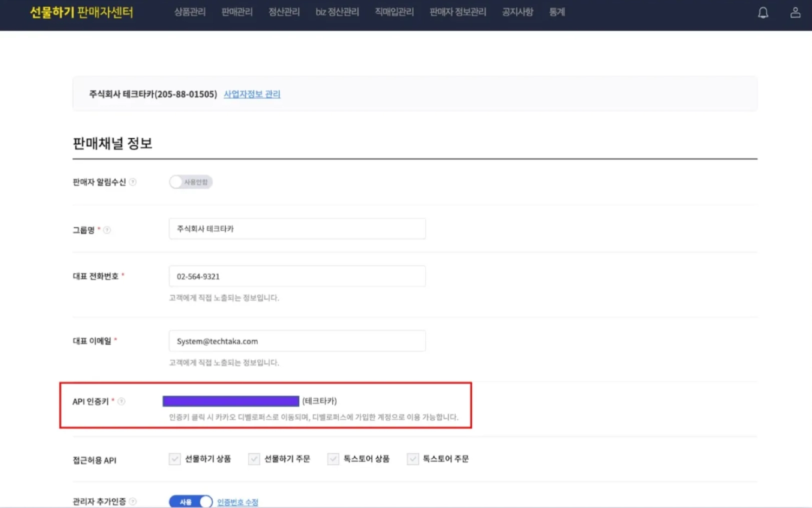Click the 대표 전화번호 input field
This screenshot has height=508, width=812.
(297, 276)
